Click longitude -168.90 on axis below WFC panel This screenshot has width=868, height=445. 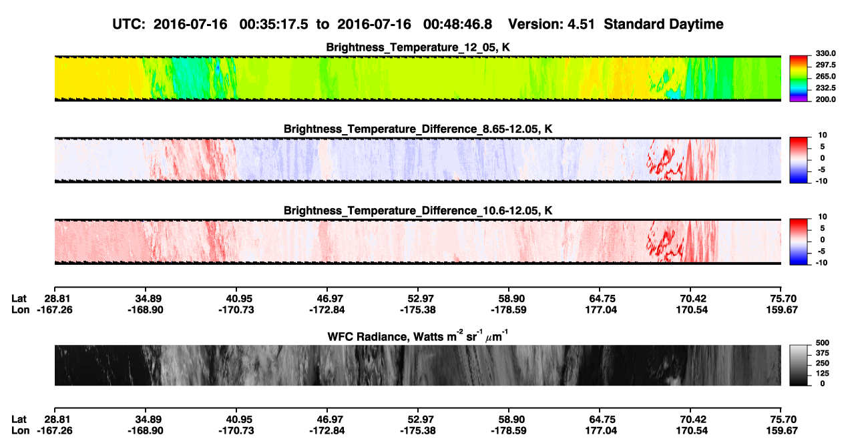tap(145, 431)
